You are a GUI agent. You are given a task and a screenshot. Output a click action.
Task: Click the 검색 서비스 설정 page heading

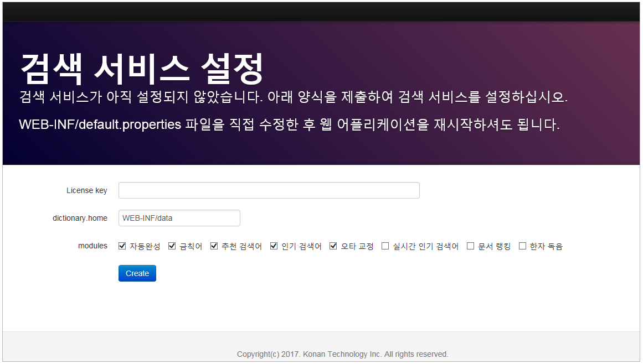point(142,69)
